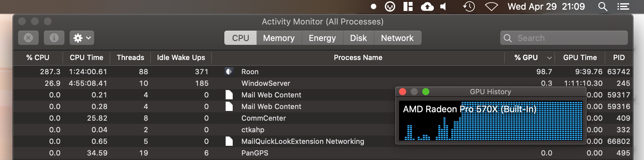Switch to the Memory tab
Image resolution: width=644 pixels, height=160 pixels.
[x=279, y=38]
